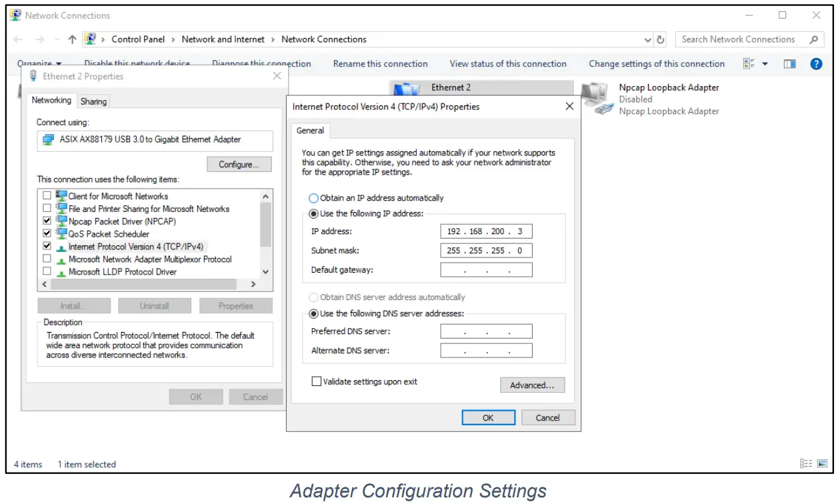
Task: Open the view options dropdown arrow
Action: (765, 64)
